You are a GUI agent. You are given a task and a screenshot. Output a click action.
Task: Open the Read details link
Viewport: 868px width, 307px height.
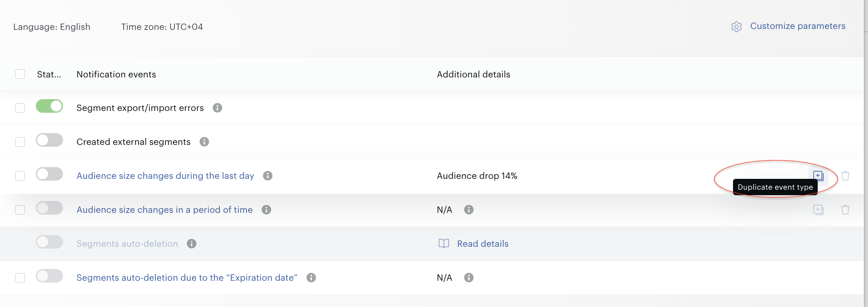(483, 244)
